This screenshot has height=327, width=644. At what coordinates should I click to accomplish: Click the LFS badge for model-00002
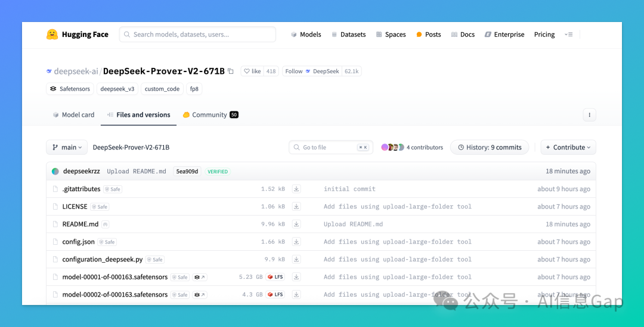(x=275, y=295)
